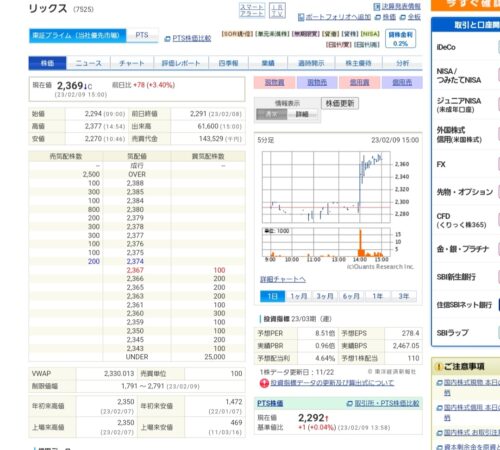
Task: Open the スマートアラート icon
Action: click(252, 10)
